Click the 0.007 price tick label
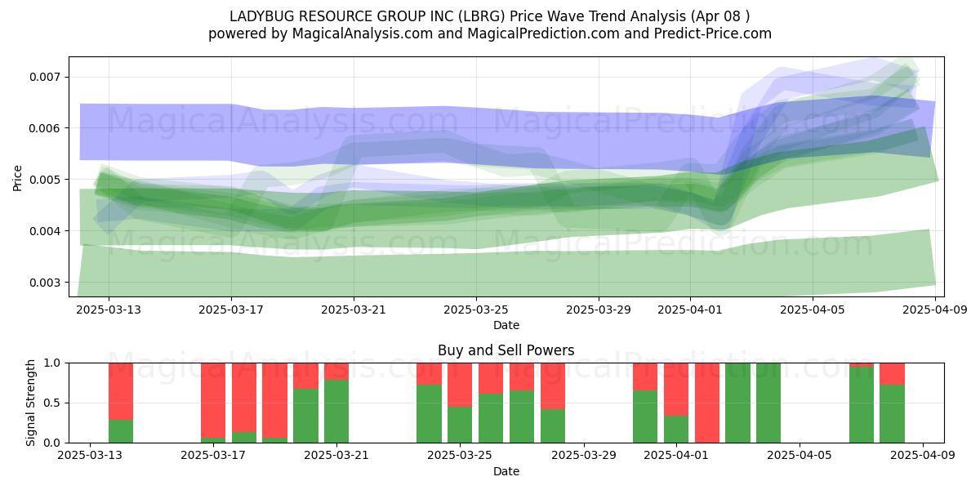The width and height of the screenshot is (980, 490). coord(46,77)
